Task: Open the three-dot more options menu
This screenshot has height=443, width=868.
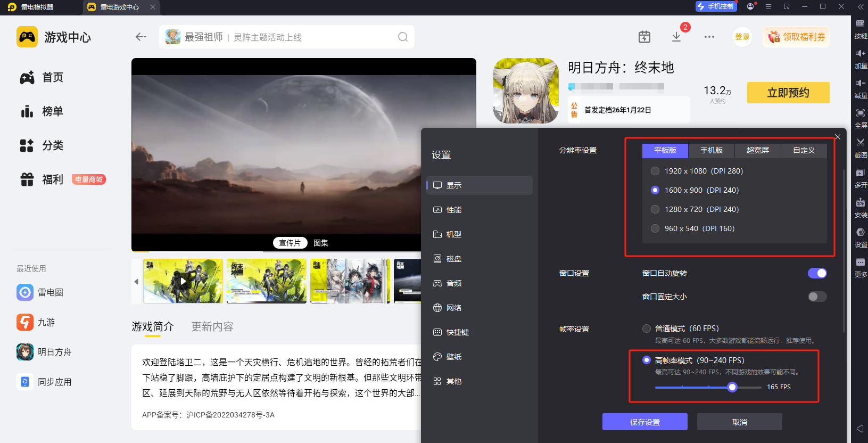Action: point(709,37)
